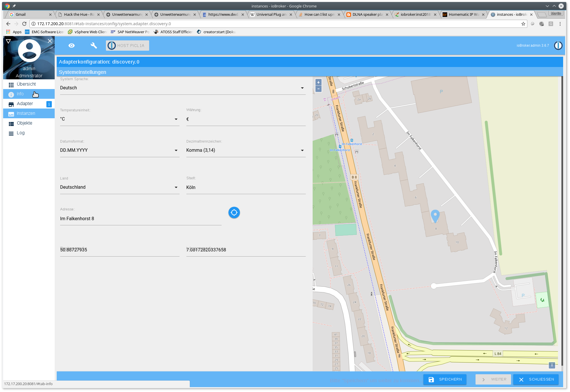This screenshot has width=570, height=392.
Task: Open Temperatureinheit dropdown showing °C
Action: (x=119, y=119)
